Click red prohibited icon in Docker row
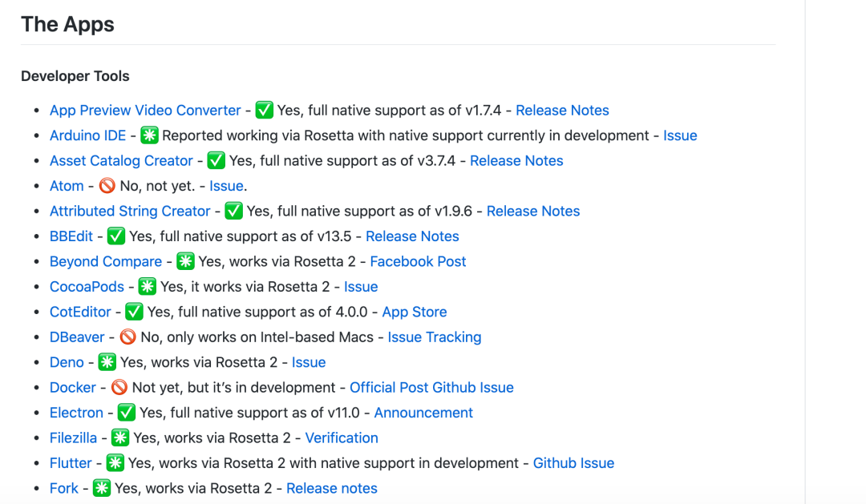Screen dimensions: 866x504 coord(119,388)
